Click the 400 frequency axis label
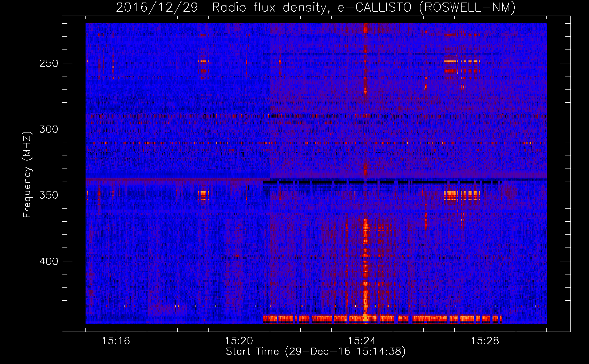Viewport: 589px width, 364px height. coord(49,261)
